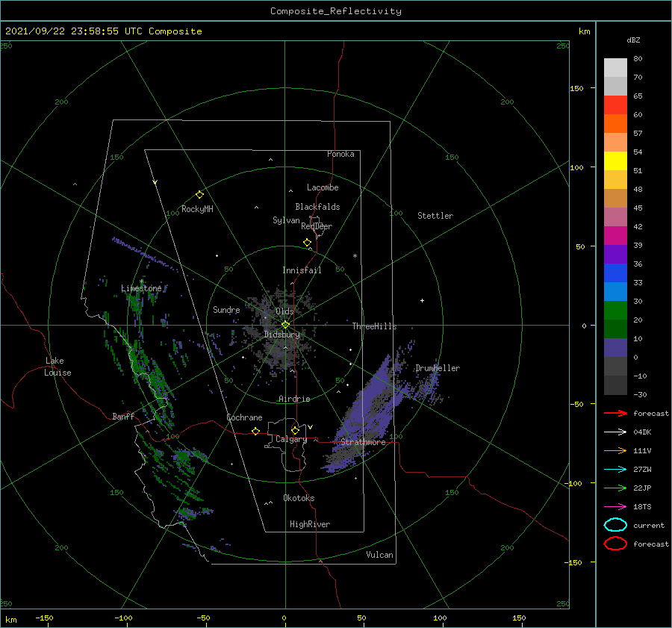Click the Vulcan town label
Screen dimensions: 672x628
[380, 555]
